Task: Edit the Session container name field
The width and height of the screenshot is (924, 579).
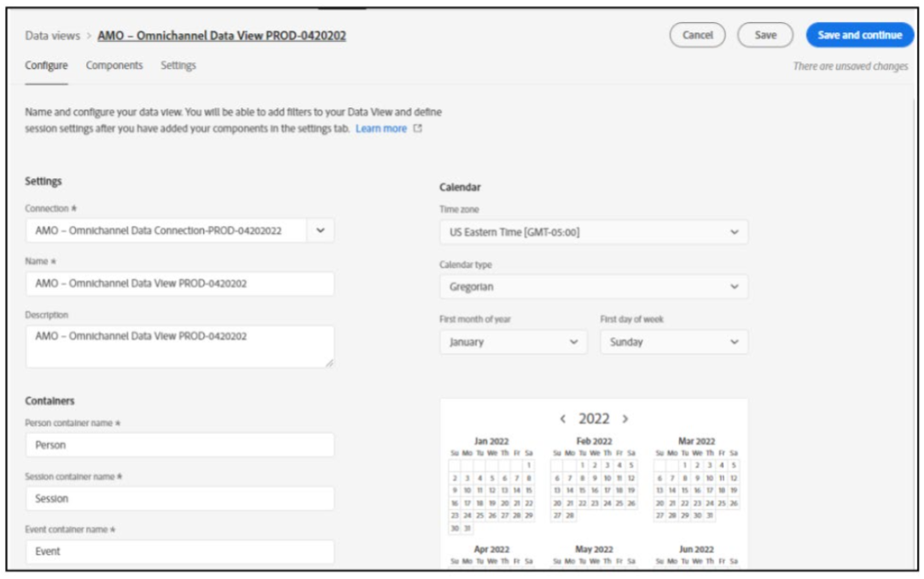Action: pos(180,499)
